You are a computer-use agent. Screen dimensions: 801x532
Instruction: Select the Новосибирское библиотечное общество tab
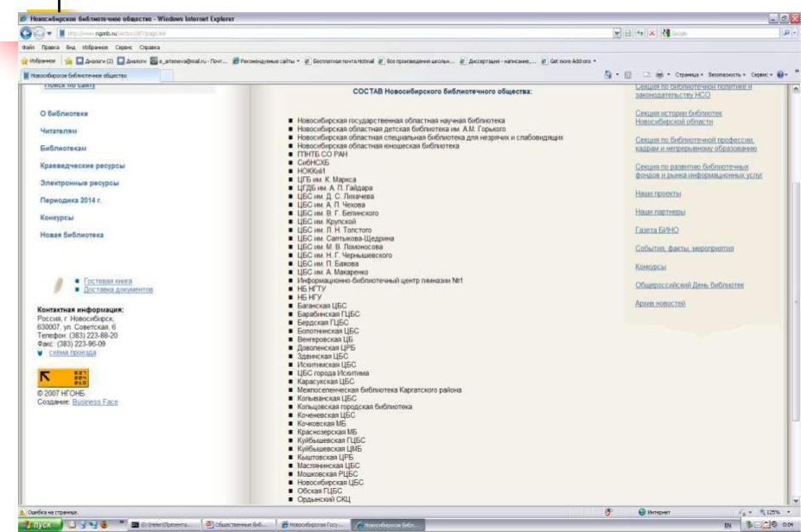click(x=90, y=75)
